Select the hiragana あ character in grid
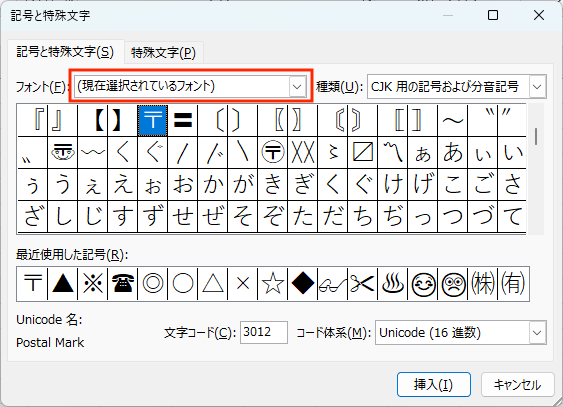Image resolution: width=563 pixels, height=407 pixels. [453, 153]
